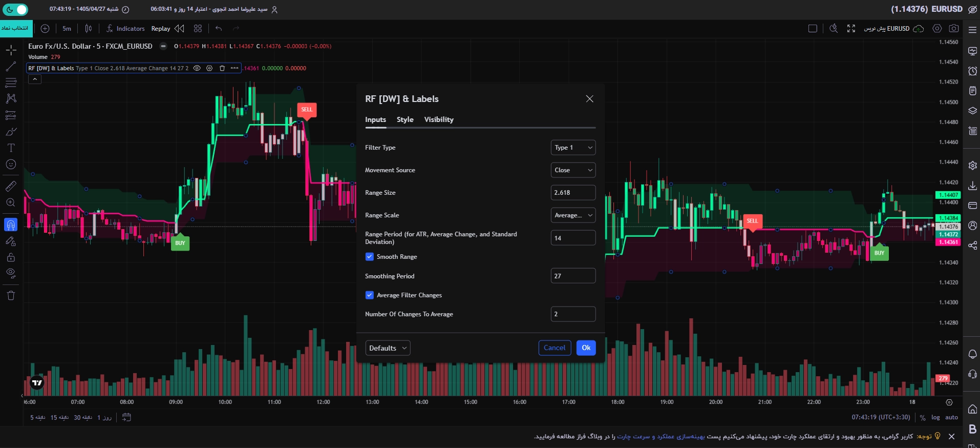The height and width of the screenshot is (448, 980).
Task: Click the Range Period input field
Action: click(x=573, y=238)
